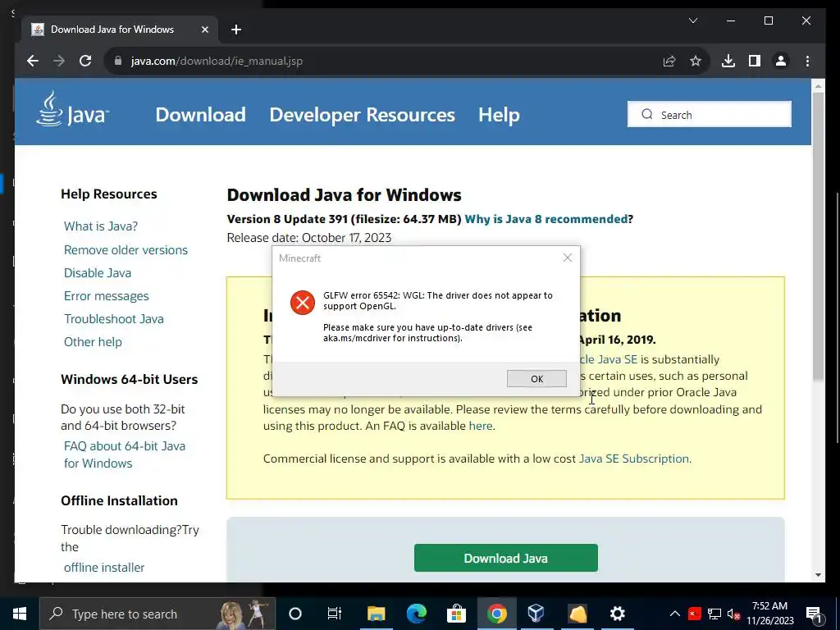
Task: Open Other help link
Action: tap(93, 342)
